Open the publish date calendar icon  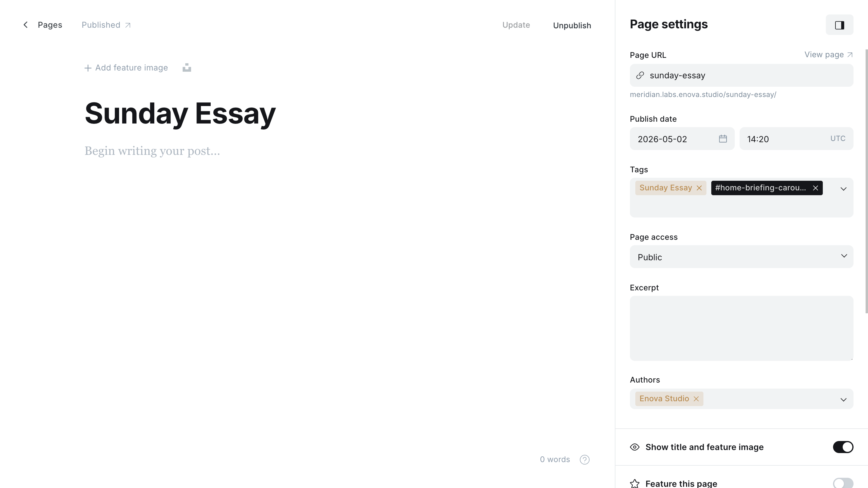(723, 139)
